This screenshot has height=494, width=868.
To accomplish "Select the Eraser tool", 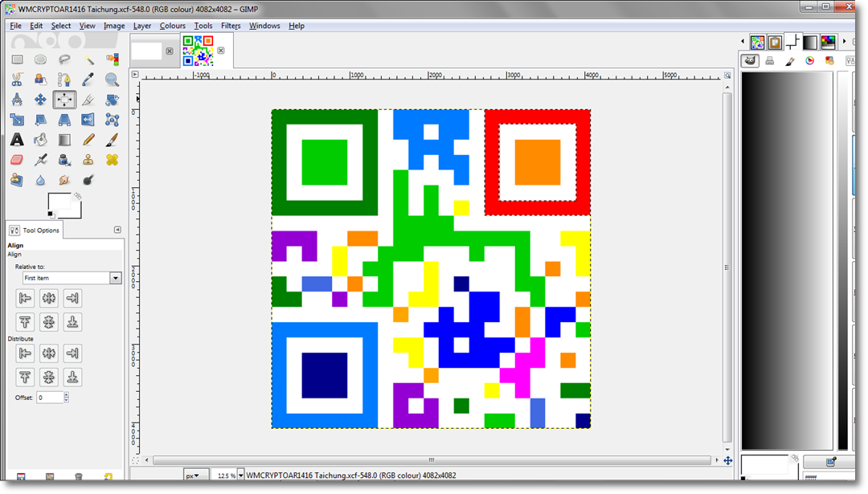I will [17, 160].
